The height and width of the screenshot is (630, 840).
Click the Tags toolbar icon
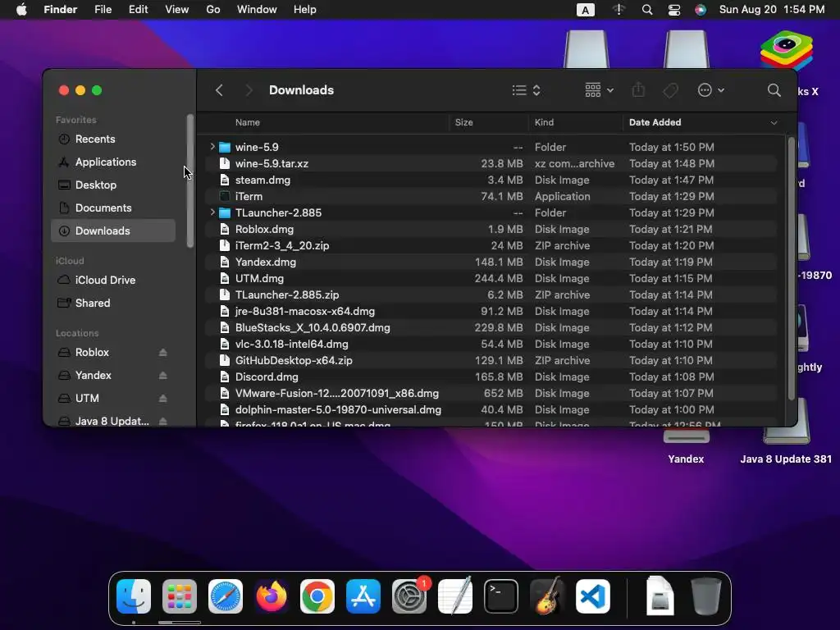pyautogui.click(x=670, y=90)
